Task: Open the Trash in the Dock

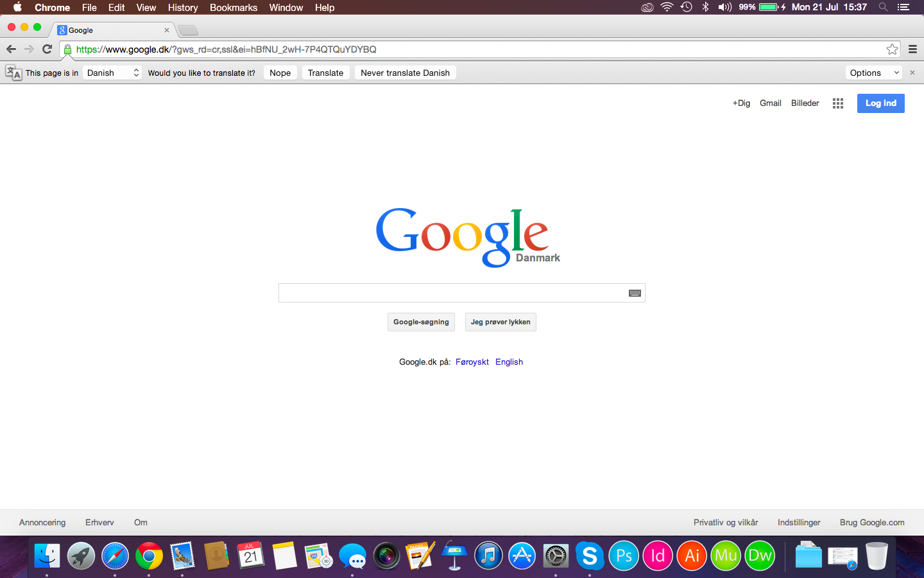Action: tap(877, 556)
